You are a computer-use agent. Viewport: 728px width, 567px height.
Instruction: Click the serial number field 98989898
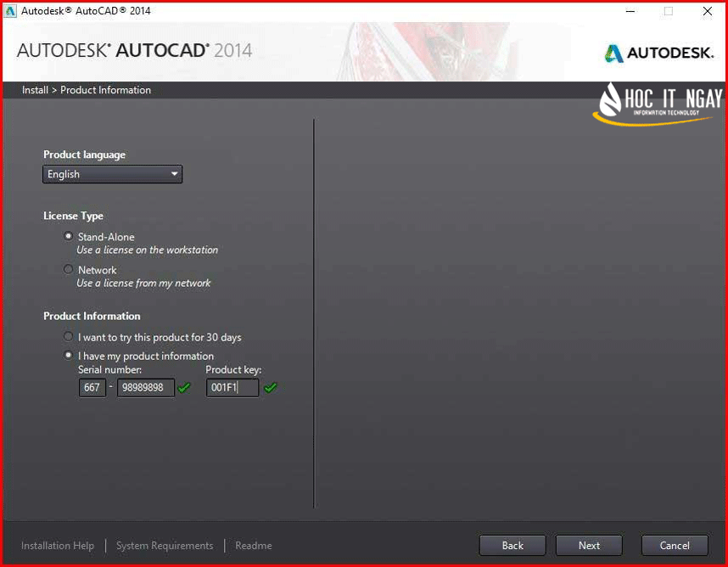pos(146,388)
